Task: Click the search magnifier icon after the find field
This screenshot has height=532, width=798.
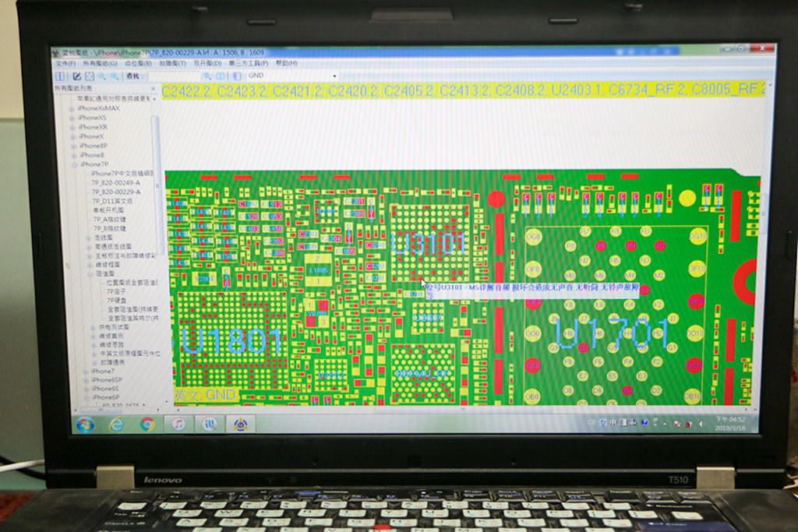Action: pos(207,76)
